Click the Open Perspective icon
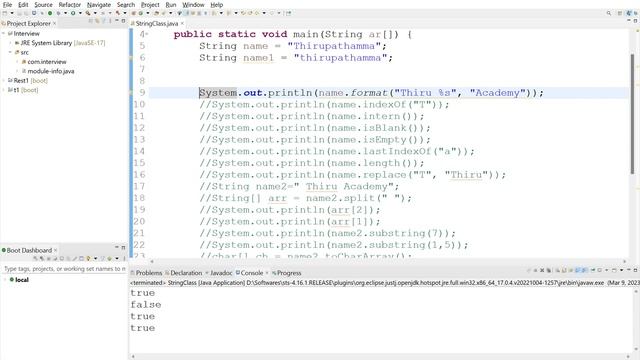This screenshot has width=640, height=360. coord(620,13)
